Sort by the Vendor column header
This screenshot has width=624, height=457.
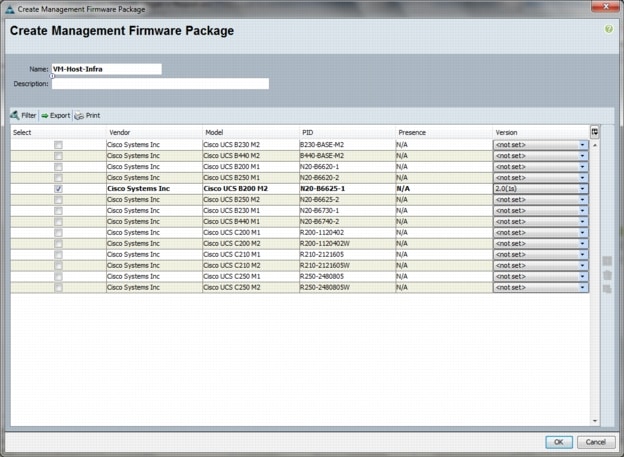(x=154, y=133)
